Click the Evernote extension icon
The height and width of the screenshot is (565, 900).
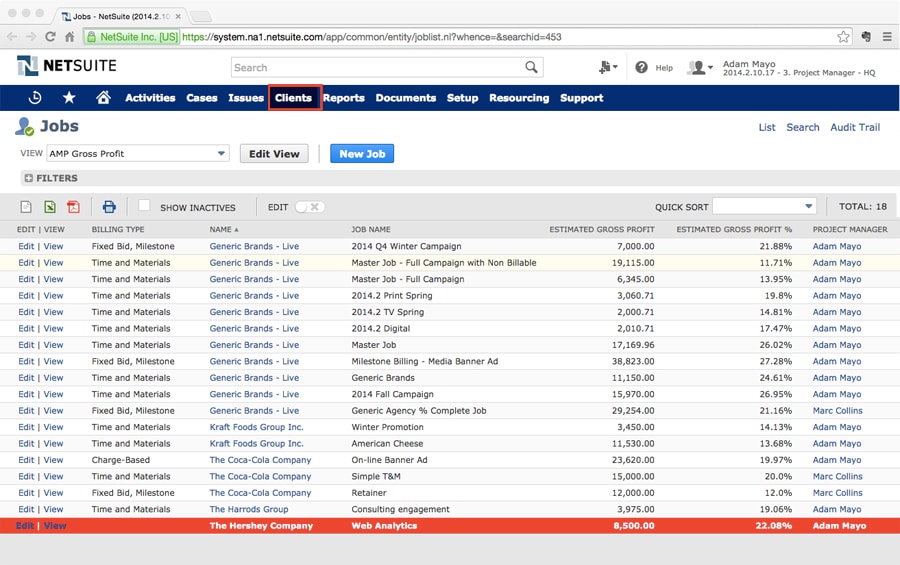click(866, 37)
